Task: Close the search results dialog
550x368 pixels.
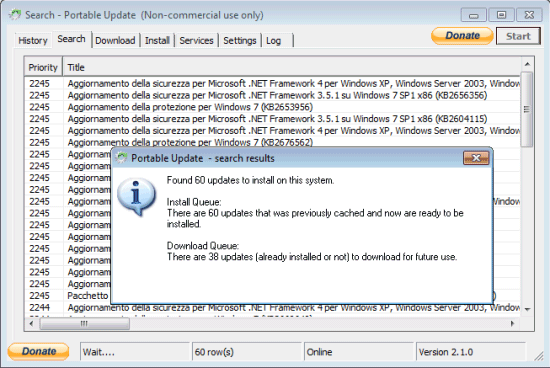Action: [476, 158]
